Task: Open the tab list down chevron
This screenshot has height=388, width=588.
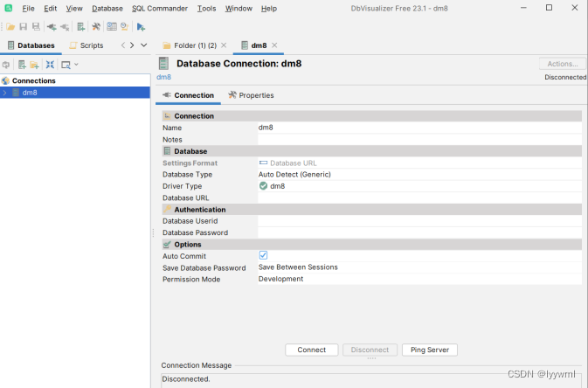Action: (143, 45)
